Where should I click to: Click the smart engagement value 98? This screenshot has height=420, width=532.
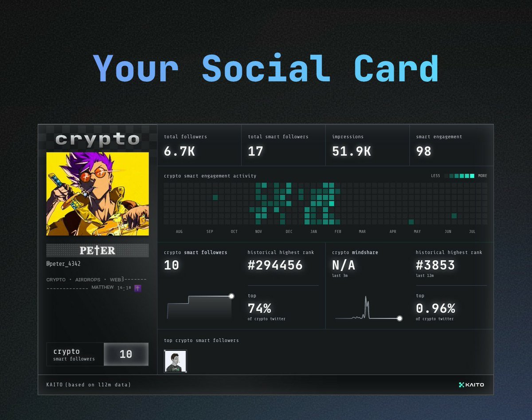pyautogui.click(x=424, y=152)
